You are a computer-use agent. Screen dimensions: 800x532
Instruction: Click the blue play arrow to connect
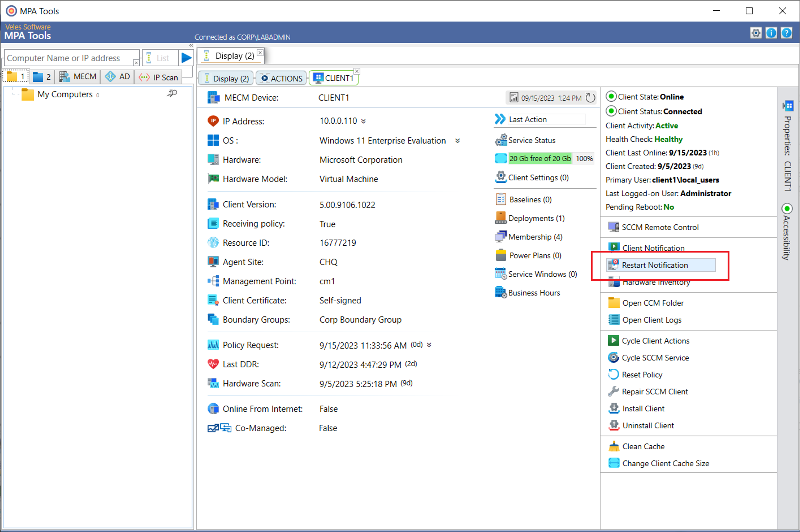tap(186, 58)
